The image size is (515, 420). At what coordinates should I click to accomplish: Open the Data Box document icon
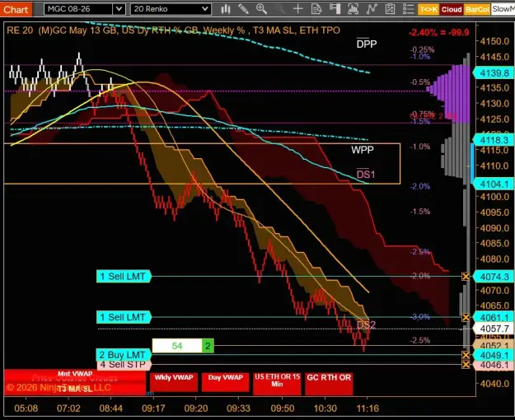[x=316, y=9]
